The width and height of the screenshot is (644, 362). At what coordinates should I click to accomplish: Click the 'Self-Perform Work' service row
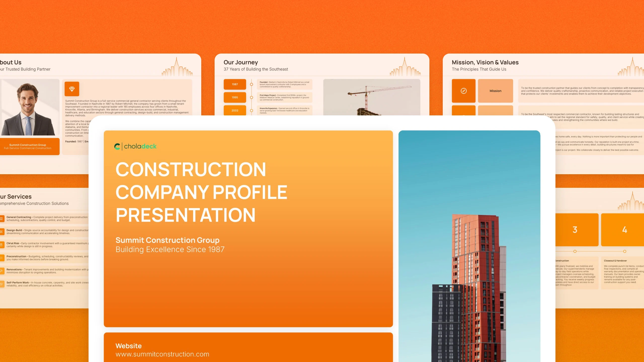(x=44, y=284)
